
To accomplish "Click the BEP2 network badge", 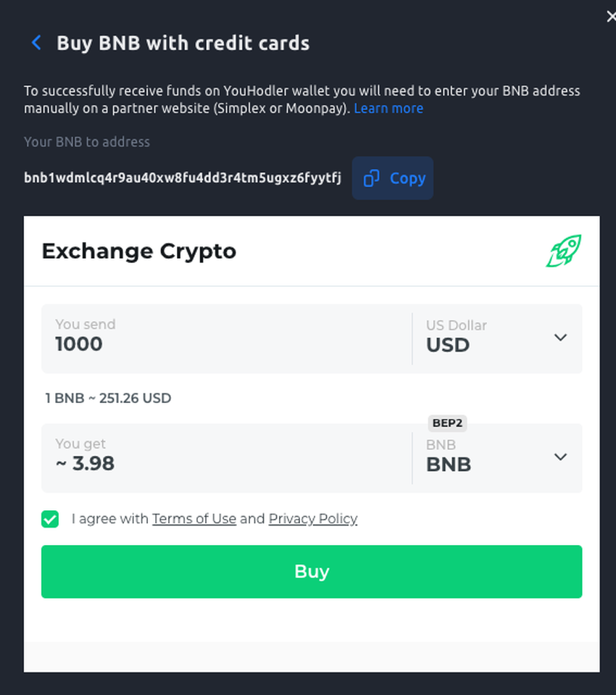I will pos(447,423).
